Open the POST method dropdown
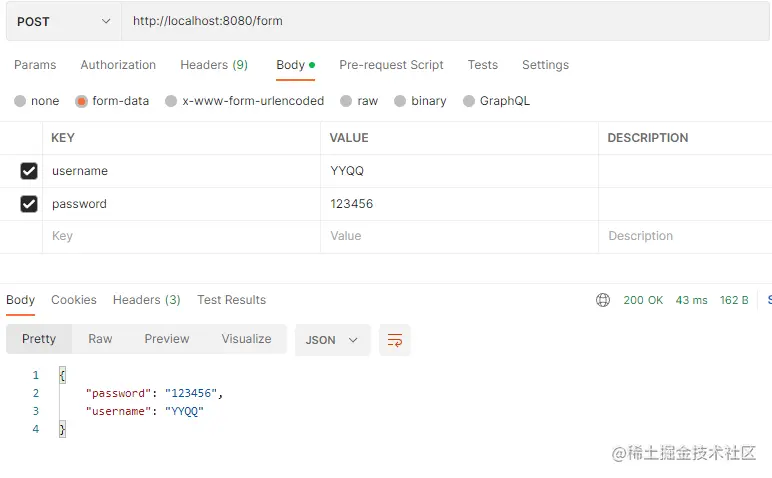This screenshot has height=478, width=772. tap(64, 21)
